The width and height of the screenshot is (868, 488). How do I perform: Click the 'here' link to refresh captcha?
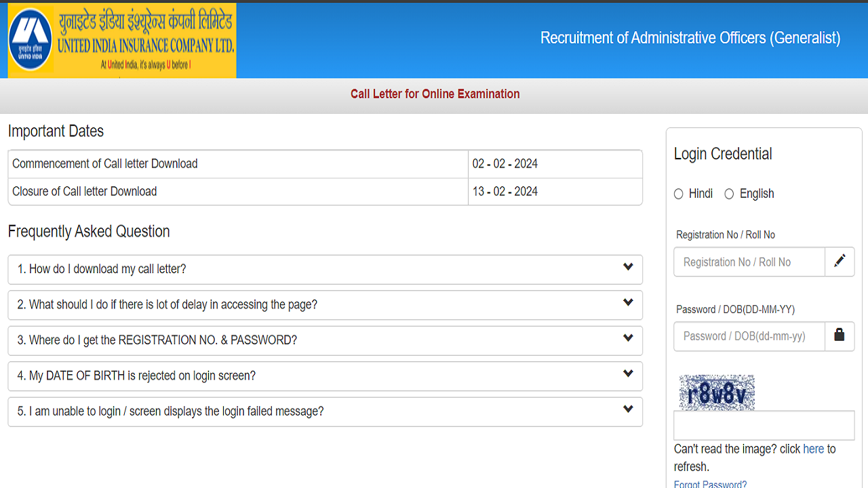click(813, 449)
